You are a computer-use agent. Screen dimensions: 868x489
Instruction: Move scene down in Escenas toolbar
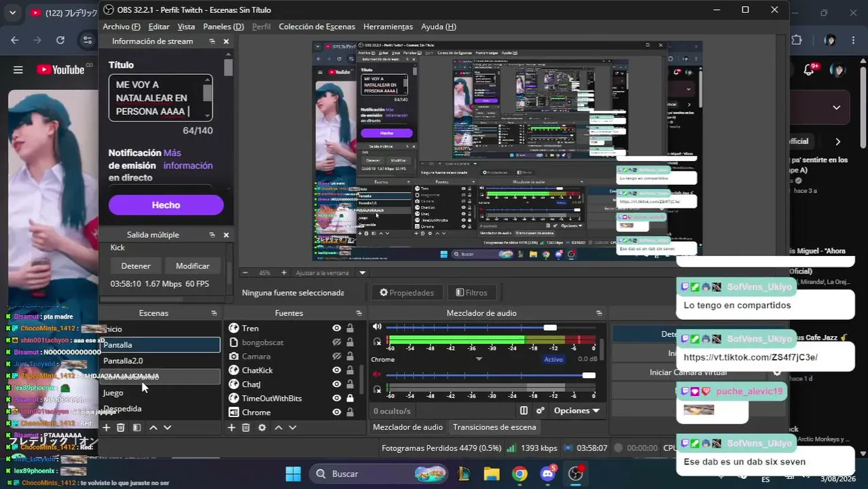pyautogui.click(x=167, y=427)
